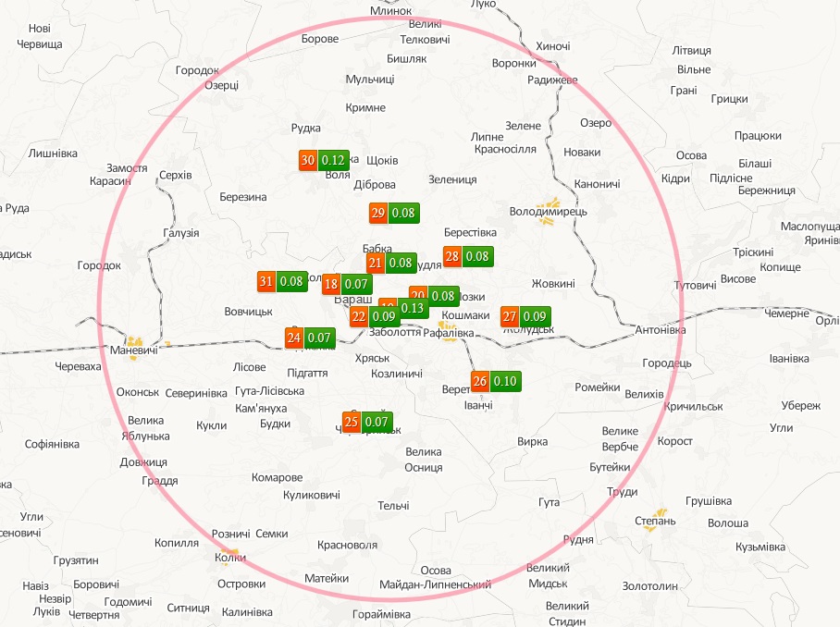
Task: Open sensor marker 25 reading 0.07
Action: coord(367,423)
